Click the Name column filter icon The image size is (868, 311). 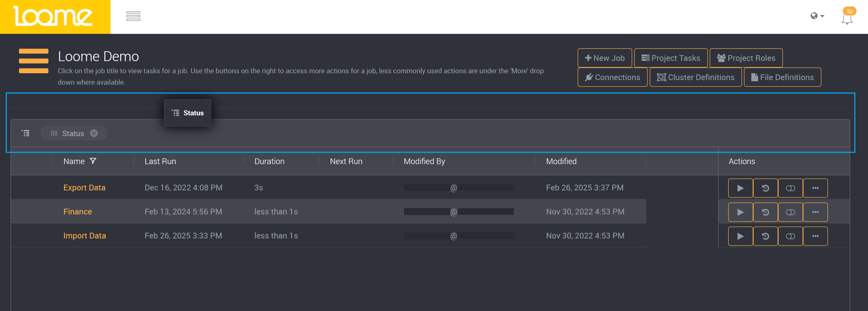(x=93, y=161)
